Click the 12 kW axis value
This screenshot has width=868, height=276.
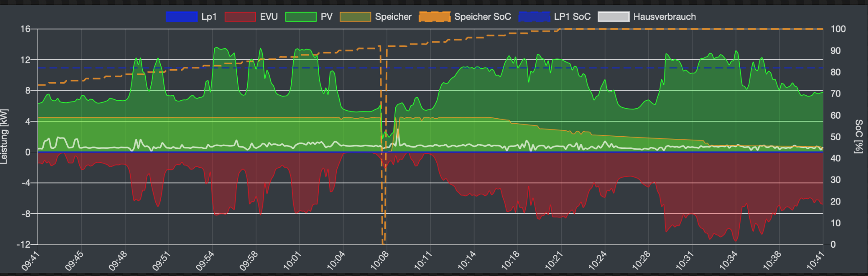[x=25, y=59]
